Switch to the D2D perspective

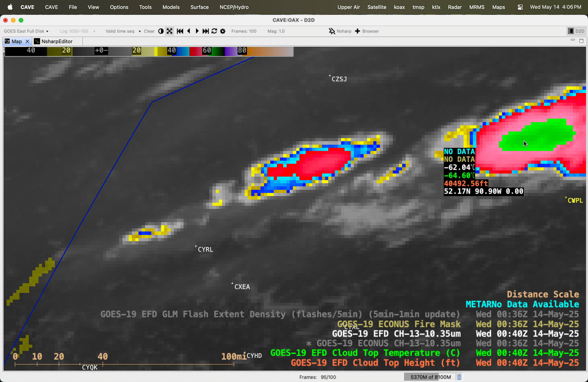[576, 31]
